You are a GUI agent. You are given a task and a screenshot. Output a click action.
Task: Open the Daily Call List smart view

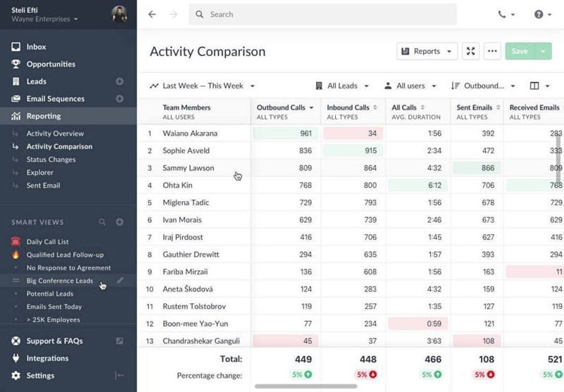47,242
